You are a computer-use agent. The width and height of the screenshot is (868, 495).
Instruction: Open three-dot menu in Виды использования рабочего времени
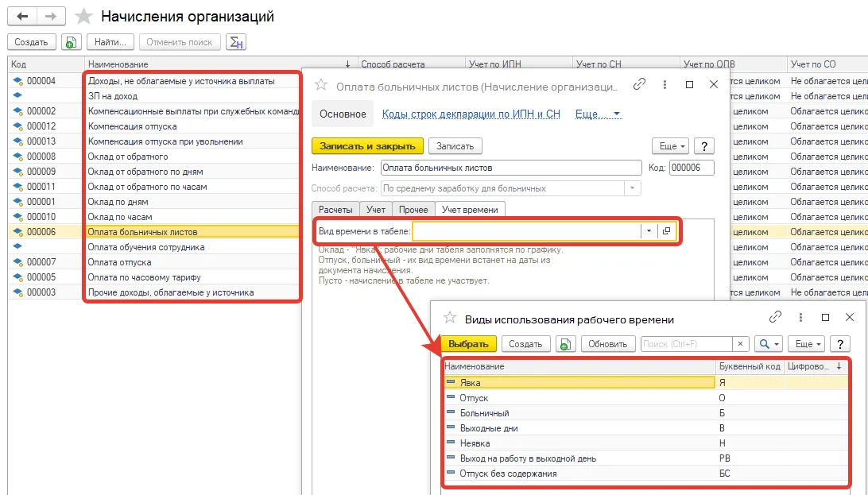coord(800,318)
